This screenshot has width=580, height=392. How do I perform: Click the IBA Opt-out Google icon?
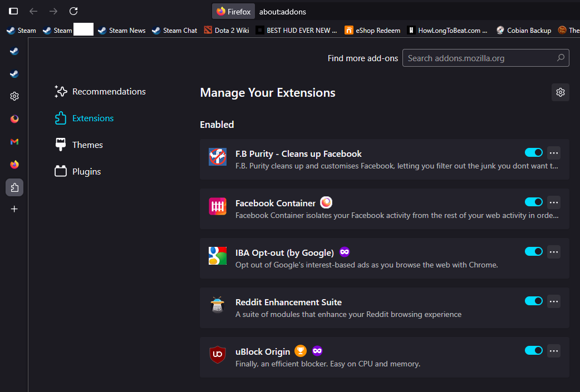tap(218, 256)
